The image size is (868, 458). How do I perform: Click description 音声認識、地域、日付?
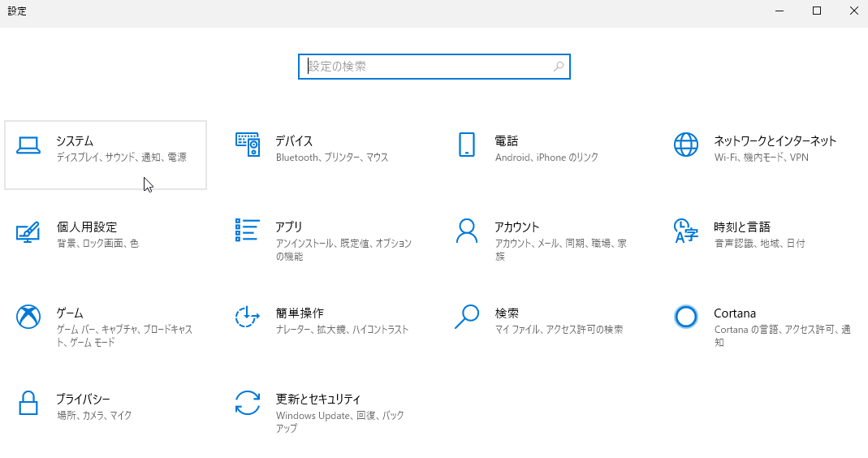pos(759,243)
